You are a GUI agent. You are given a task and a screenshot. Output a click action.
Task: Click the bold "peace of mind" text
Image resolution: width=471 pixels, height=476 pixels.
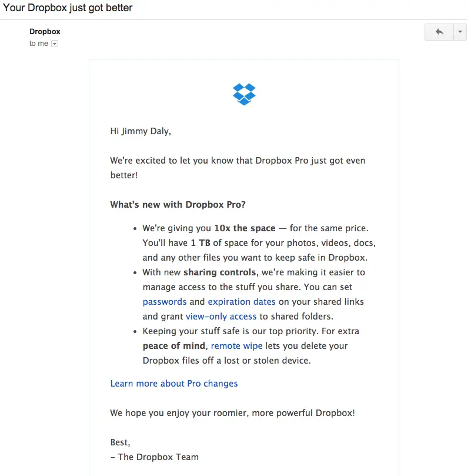(x=174, y=345)
